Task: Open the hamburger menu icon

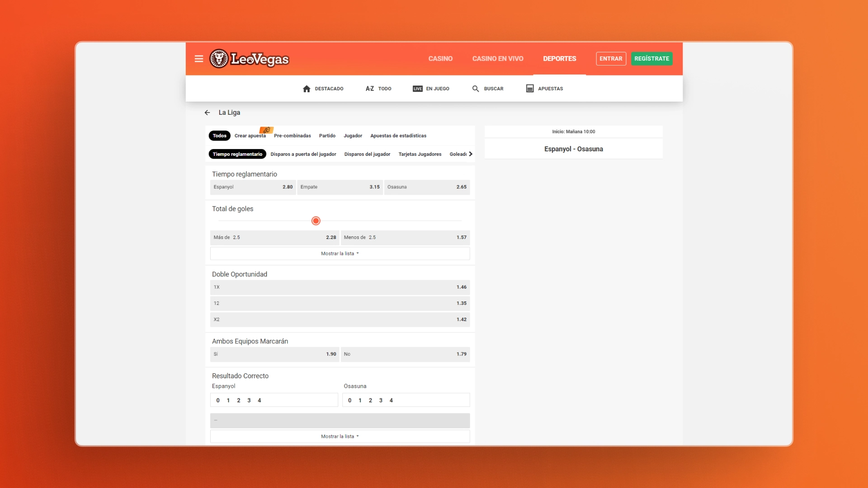Action: coord(198,58)
